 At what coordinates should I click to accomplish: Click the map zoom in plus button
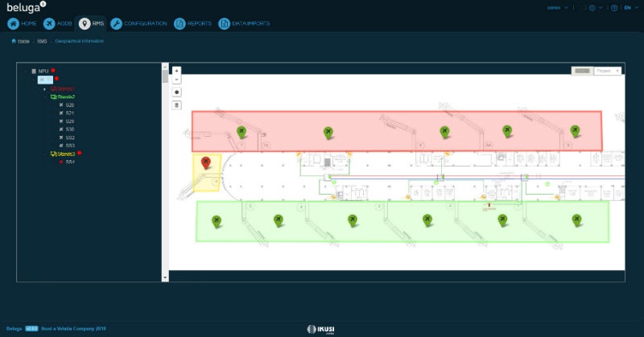176,71
